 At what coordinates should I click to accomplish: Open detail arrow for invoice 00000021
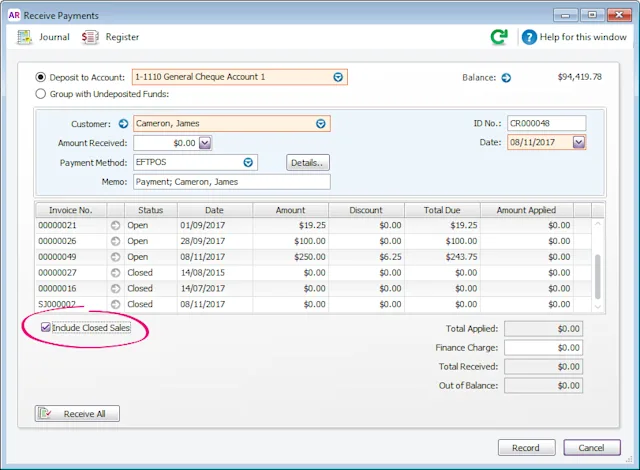tap(116, 225)
